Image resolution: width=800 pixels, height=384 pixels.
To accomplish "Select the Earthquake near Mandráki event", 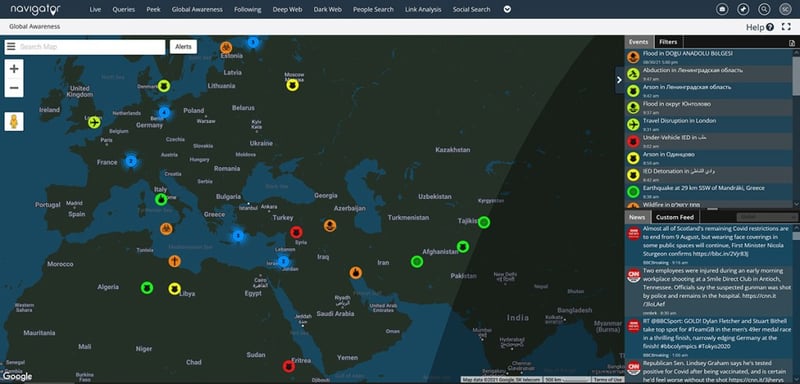I will click(709, 191).
